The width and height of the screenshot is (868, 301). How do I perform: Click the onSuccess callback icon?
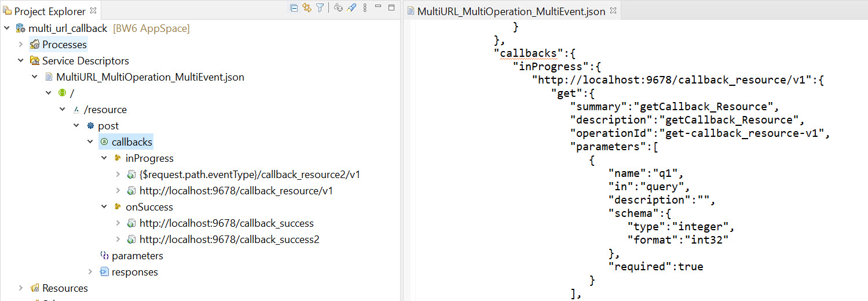coord(118,207)
